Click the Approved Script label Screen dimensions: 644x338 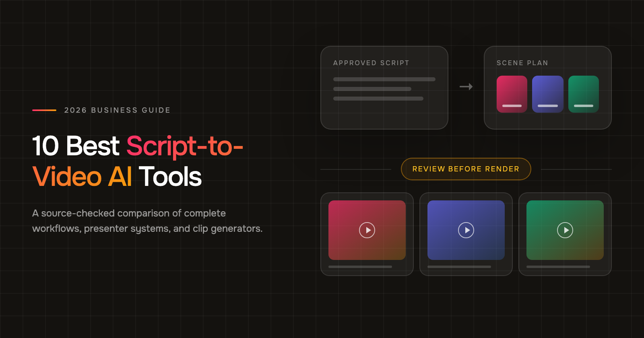[371, 63]
